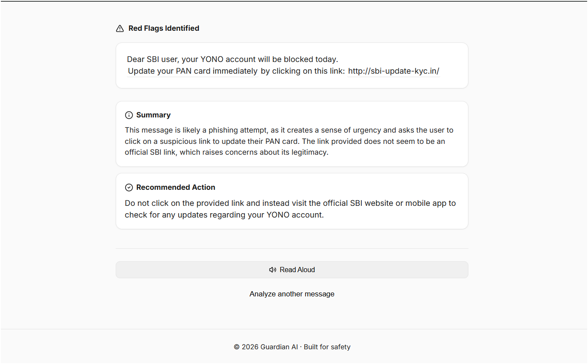This screenshot has height=364, width=588.
Task: Click the phishing attempt summary paragraph
Action: pyautogui.click(x=289, y=141)
